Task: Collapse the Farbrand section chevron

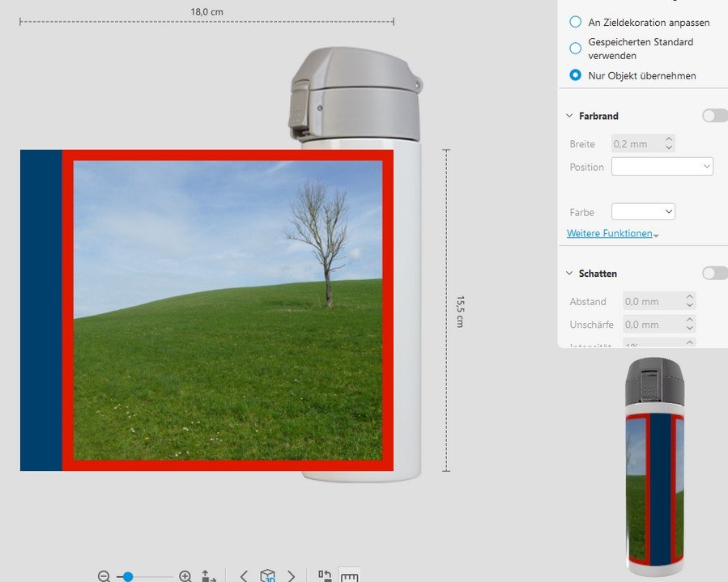Action: 569,116
